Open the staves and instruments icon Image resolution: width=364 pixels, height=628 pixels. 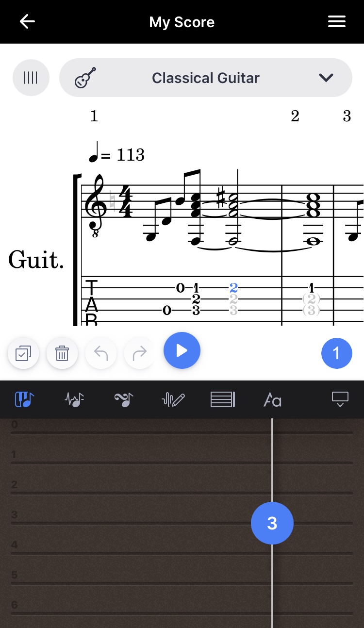click(31, 78)
